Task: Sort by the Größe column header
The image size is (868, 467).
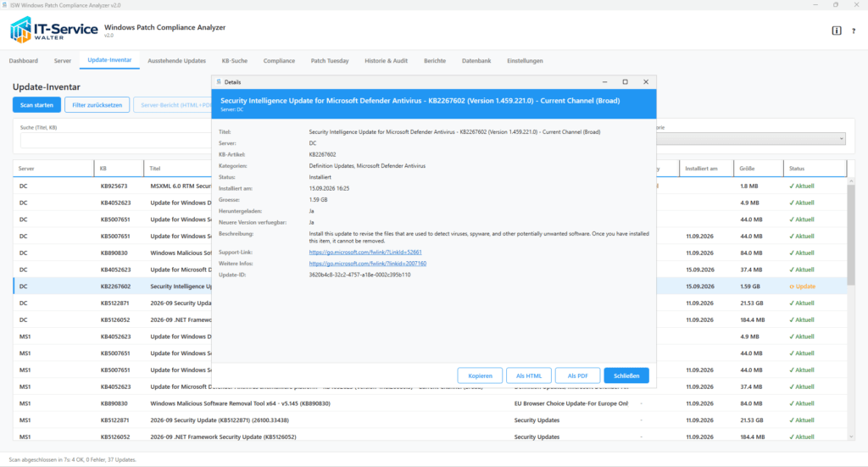Action: (759, 168)
